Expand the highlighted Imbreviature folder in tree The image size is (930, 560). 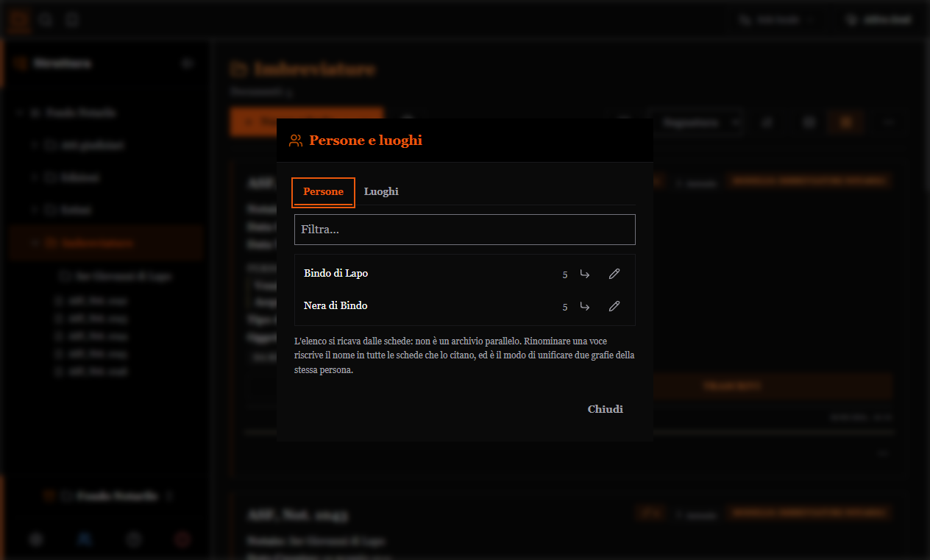tap(35, 242)
